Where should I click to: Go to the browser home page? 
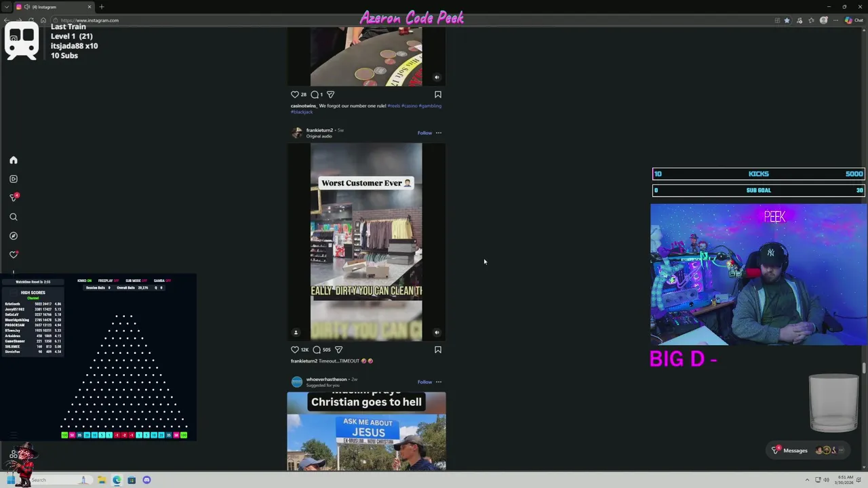point(43,20)
